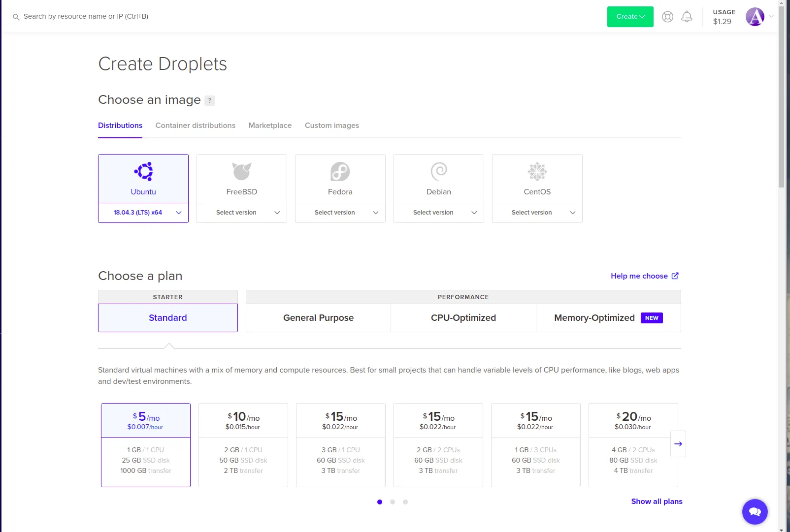Screen dimensions: 790x532
Task: Select the CentOS distribution logo
Action: (x=537, y=171)
